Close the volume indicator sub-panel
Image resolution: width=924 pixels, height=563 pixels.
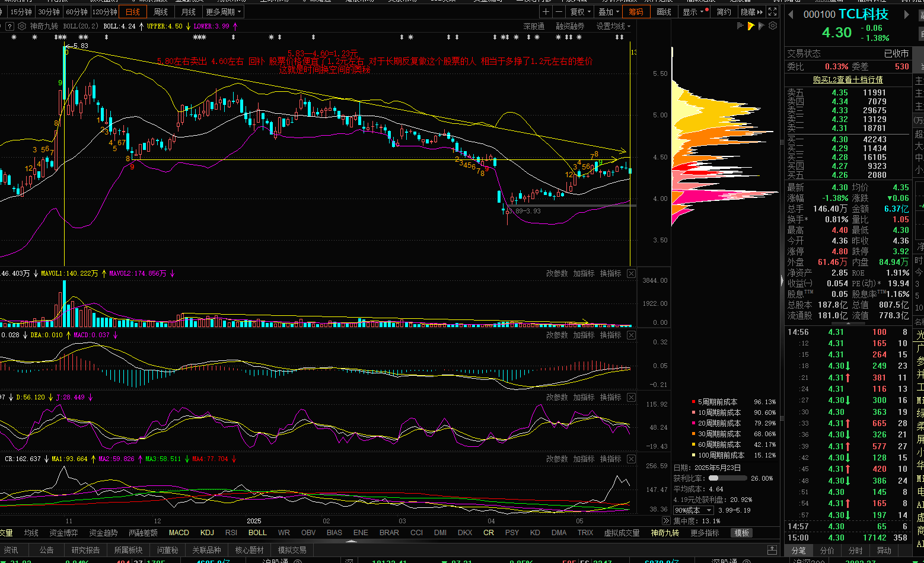coord(631,273)
